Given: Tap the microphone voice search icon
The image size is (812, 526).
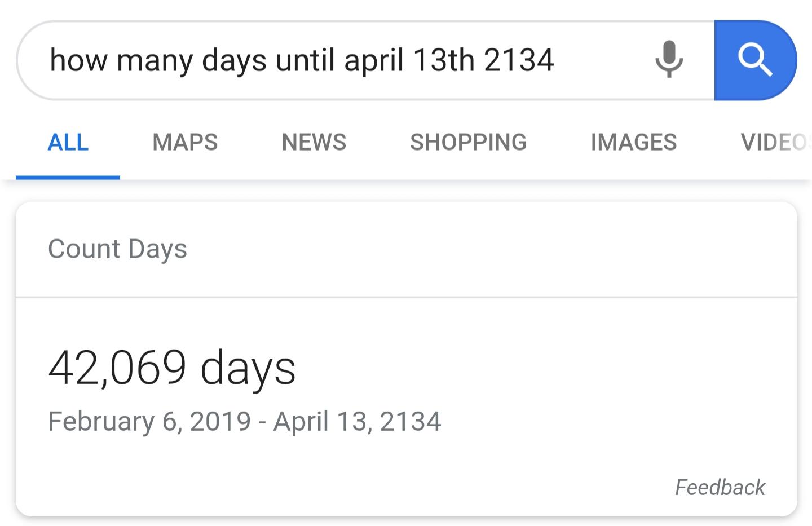Looking at the screenshot, I should [x=669, y=59].
